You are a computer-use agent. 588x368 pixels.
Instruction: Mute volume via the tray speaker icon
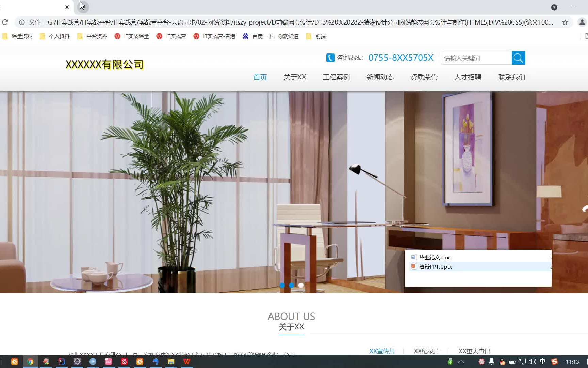532,362
